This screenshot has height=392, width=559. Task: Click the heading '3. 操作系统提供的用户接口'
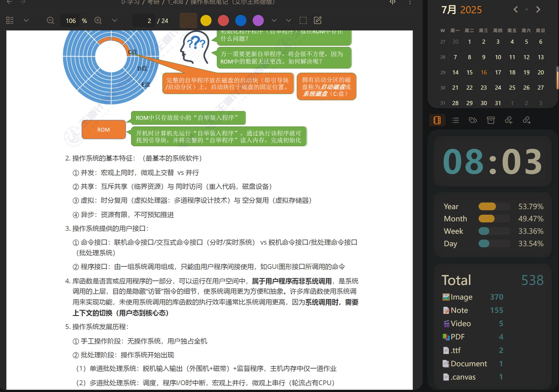tap(107, 229)
